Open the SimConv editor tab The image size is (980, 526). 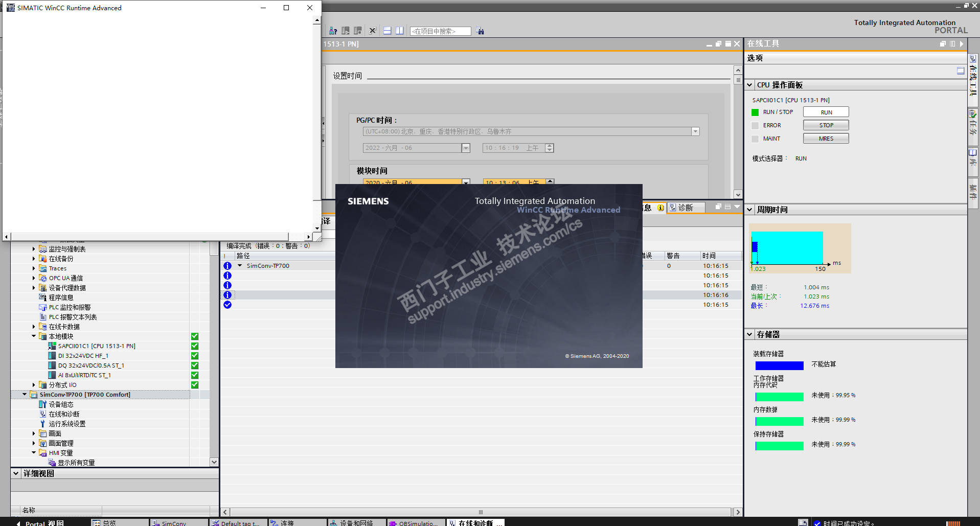[x=178, y=522]
